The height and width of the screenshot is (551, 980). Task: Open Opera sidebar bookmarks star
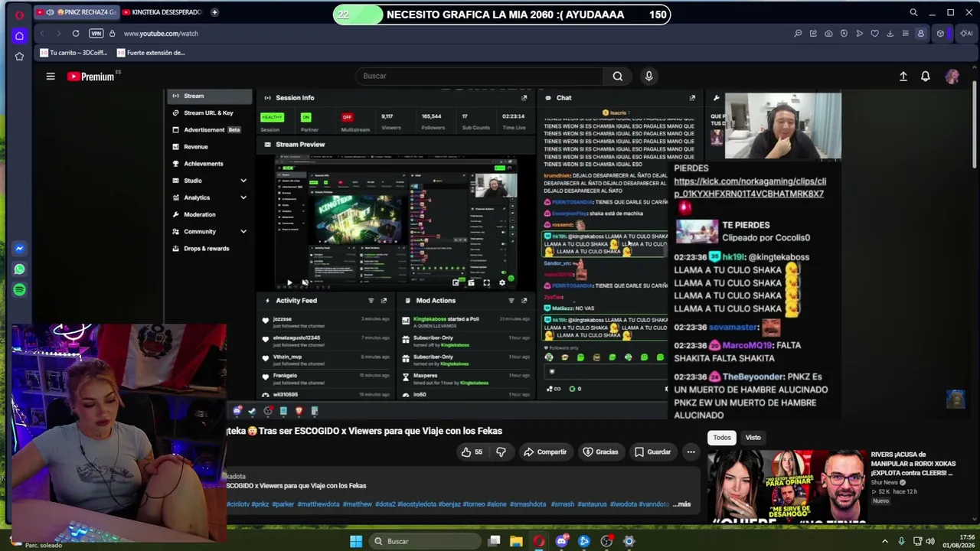(19, 56)
